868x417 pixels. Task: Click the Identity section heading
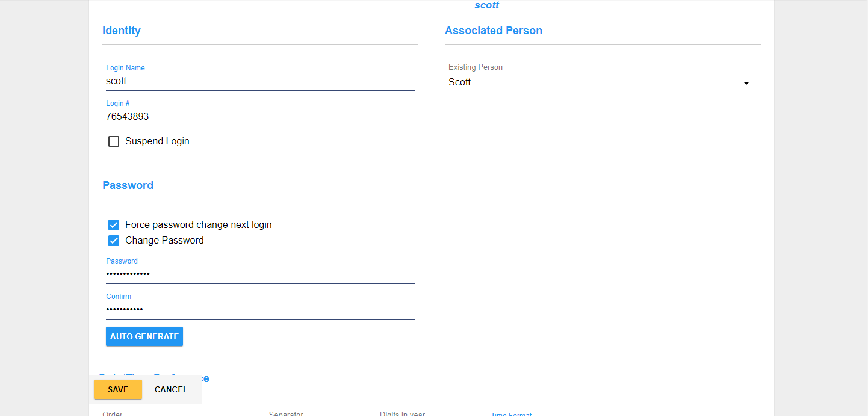(122, 31)
